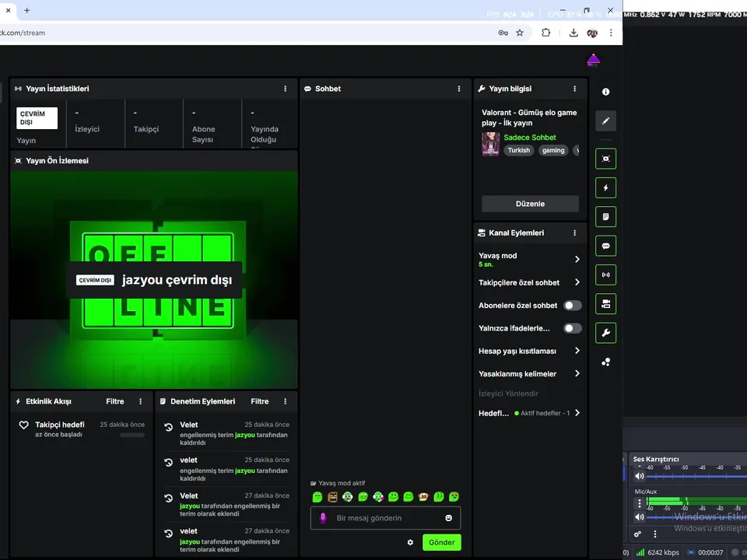Open Denetim Eylemleri options menu
Image resolution: width=747 pixels, height=560 pixels.
point(286,401)
